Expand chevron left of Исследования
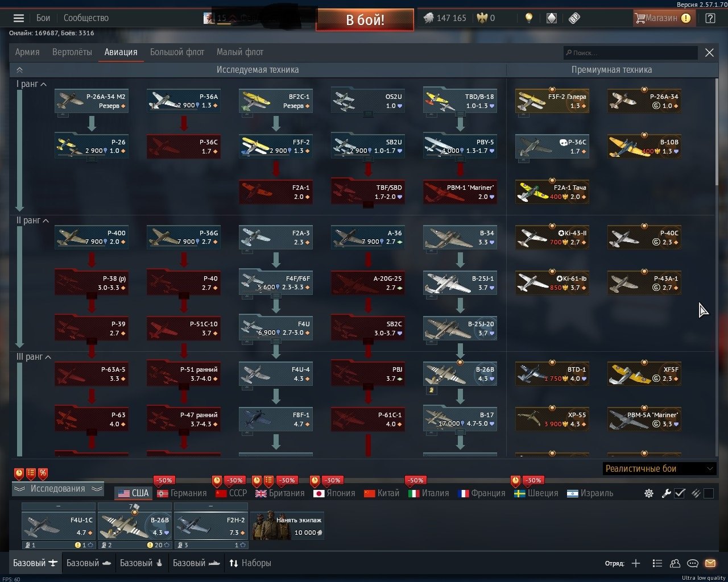The height and width of the screenshot is (582, 728). click(20, 489)
